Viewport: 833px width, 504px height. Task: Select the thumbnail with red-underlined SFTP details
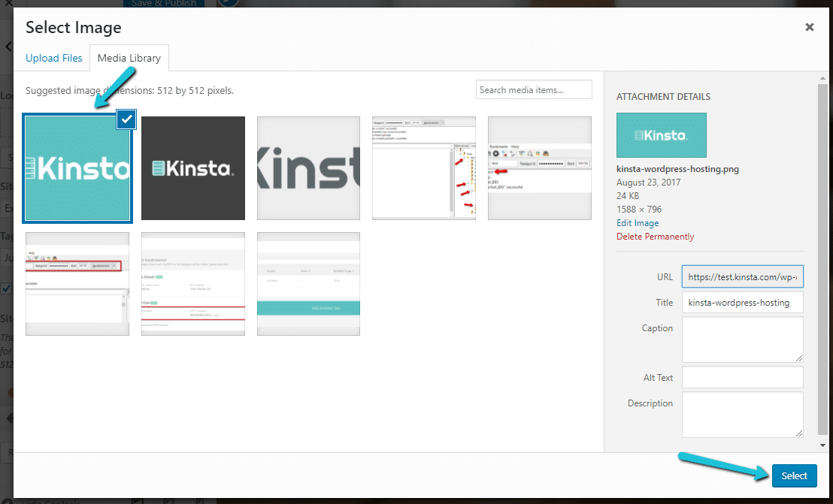[193, 284]
